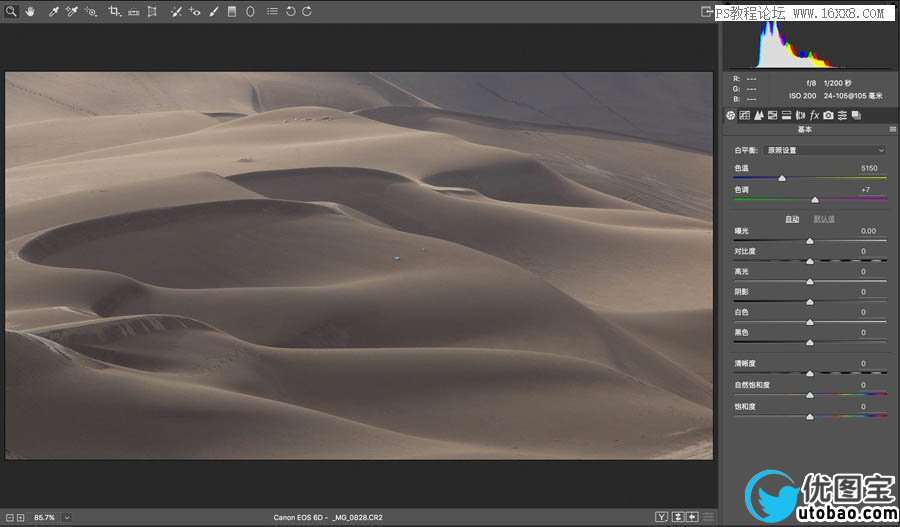Click the 色调 value field +7
The image size is (900, 527).
(866, 189)
